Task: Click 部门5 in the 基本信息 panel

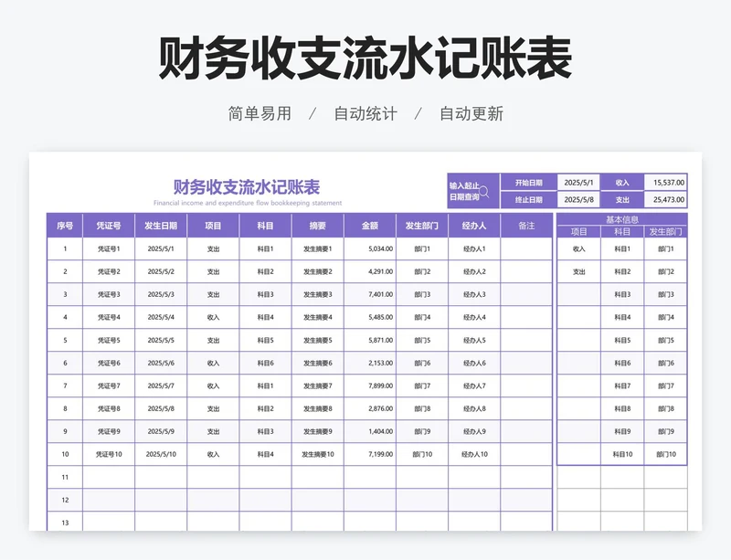Action: (666, 340)
